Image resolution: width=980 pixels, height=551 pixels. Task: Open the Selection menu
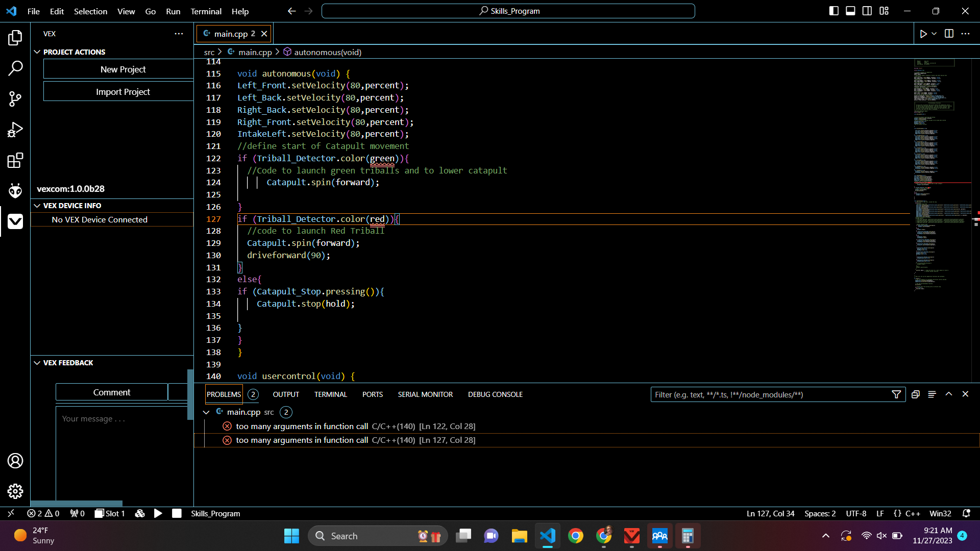(90, 11)
